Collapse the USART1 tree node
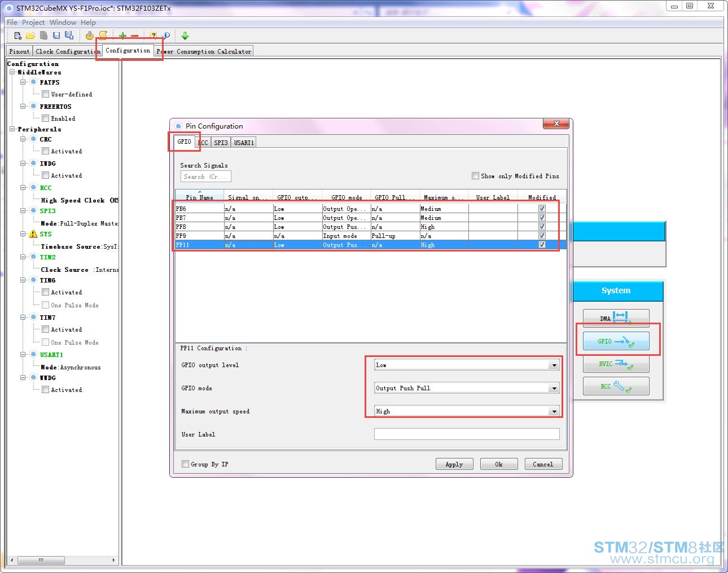The image size is (728, 573). 23,355
